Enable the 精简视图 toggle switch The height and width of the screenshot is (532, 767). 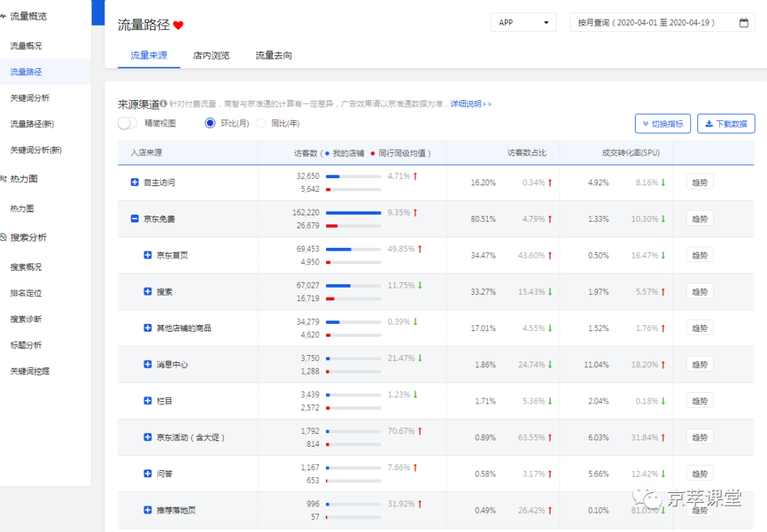[127, 123]
